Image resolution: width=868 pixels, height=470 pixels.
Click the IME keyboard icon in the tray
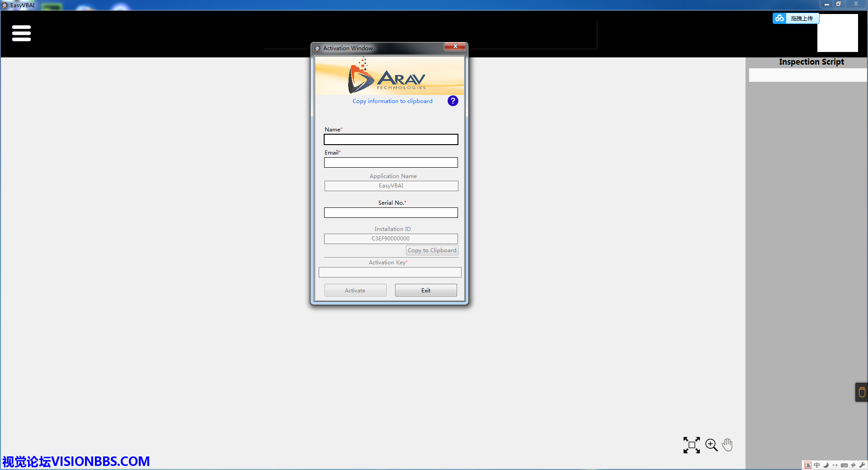844,465
